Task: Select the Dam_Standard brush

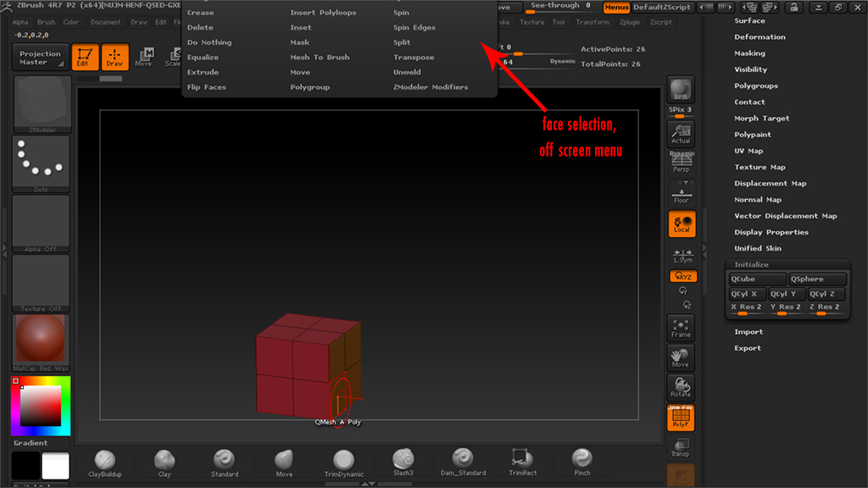Action: (x=463, y=463)
